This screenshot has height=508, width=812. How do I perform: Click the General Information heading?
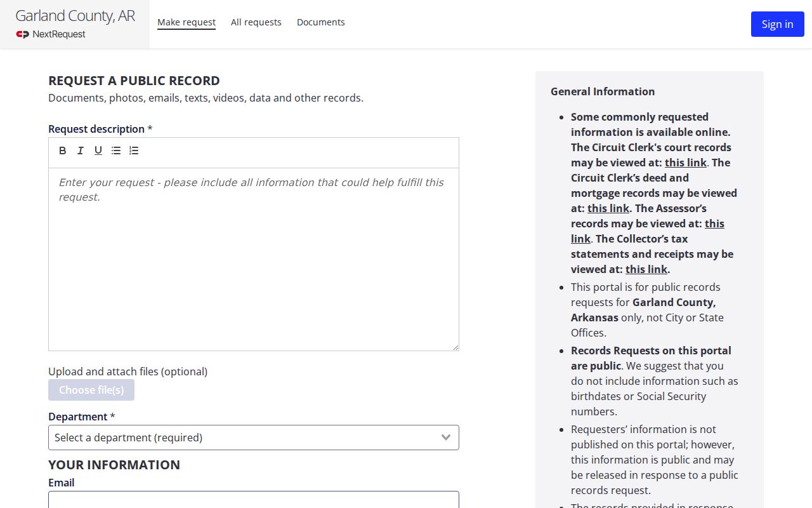tap(603, 91)
